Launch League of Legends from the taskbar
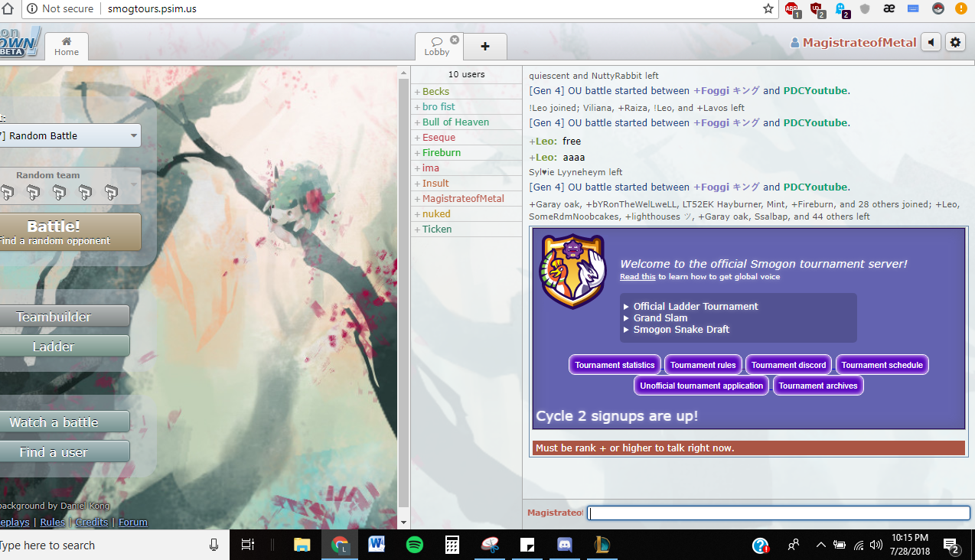Screen dimensions: 975x560 pos(602,545)
